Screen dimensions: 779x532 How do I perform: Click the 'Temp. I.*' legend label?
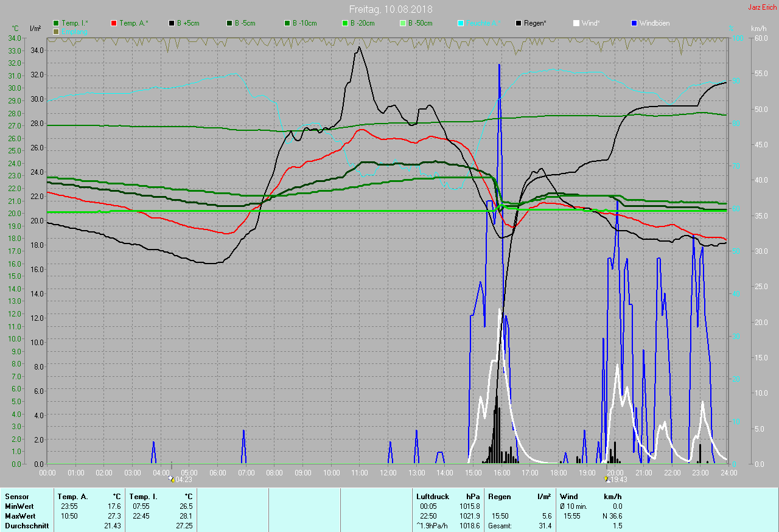coord(75,23)
